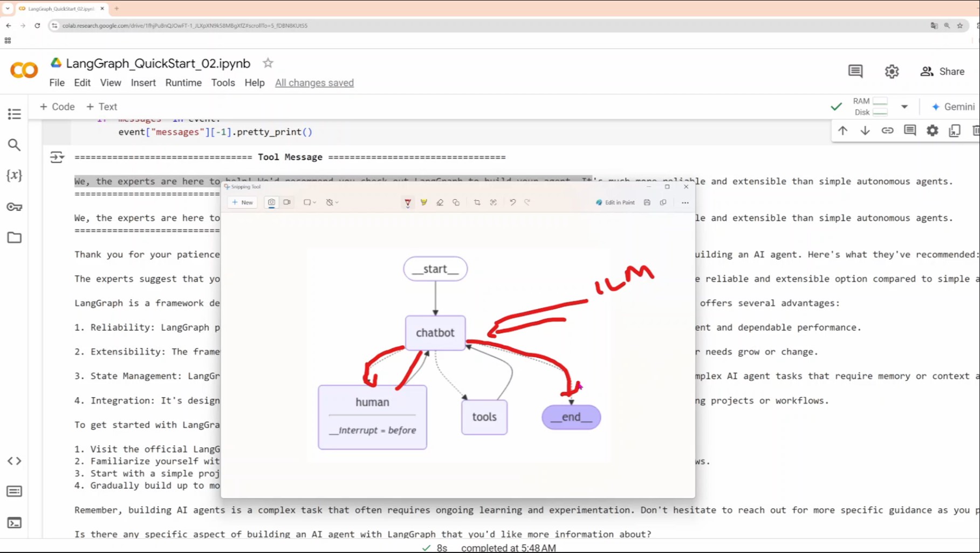This screenshot has width=980, height=553.
Task: Open the Colab logo home link
Action: click(24, 70)
